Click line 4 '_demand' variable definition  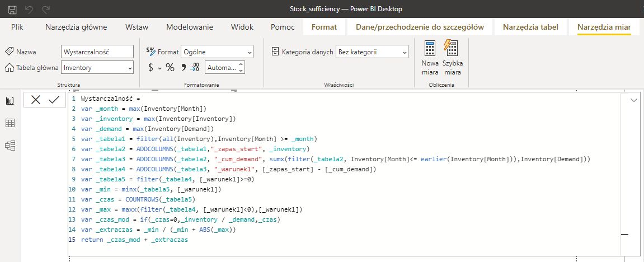click(x=147, y=129)
